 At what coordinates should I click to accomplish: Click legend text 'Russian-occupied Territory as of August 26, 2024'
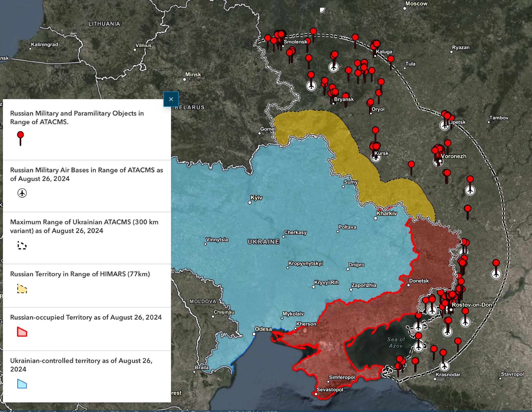tap(86, 317)
